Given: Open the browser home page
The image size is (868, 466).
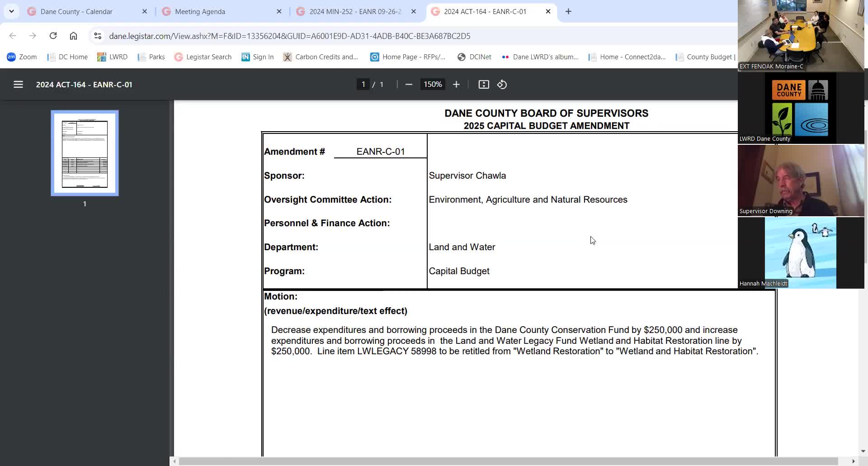Looking at the screenshot, I should (x=73, y=36).
